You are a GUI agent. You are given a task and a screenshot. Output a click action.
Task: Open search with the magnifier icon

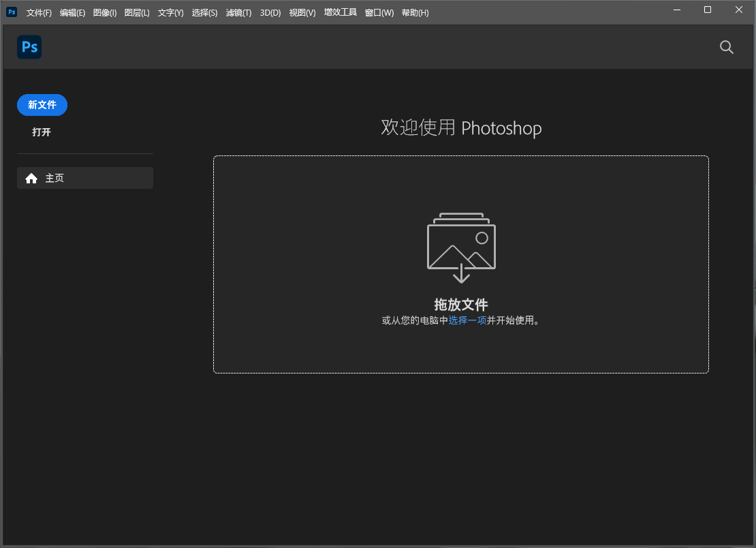[727, 47]
